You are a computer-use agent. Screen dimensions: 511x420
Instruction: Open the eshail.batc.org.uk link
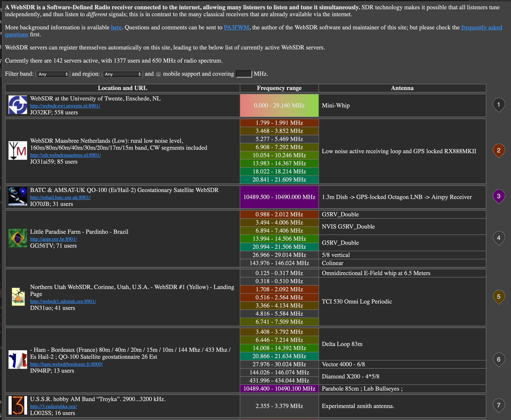60,197
